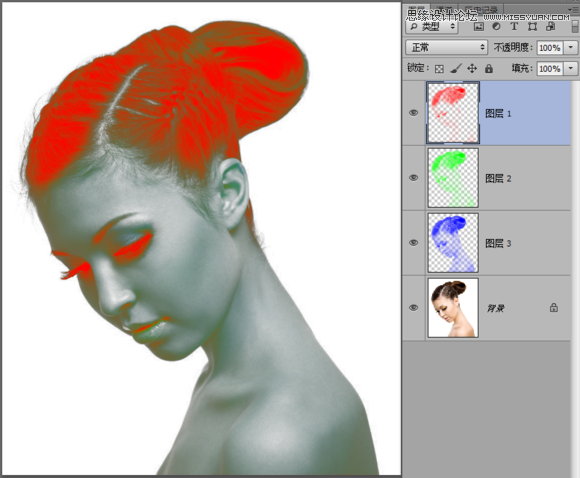The height and width of the screenshot is (478, 580).
Task: Hide 图层 1 using its eye icon
Action: (x=414, y=113)
